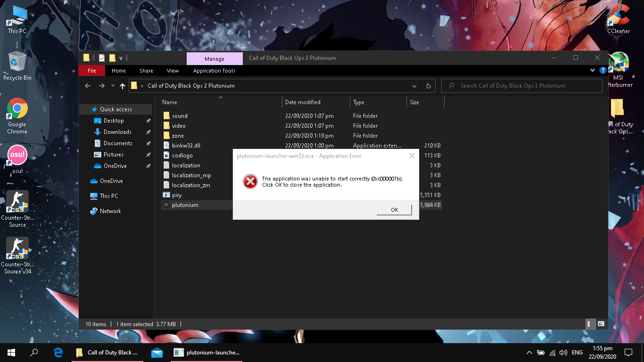
Task: Open CCleaner desktop shortcut
Action: pos(618,19)
